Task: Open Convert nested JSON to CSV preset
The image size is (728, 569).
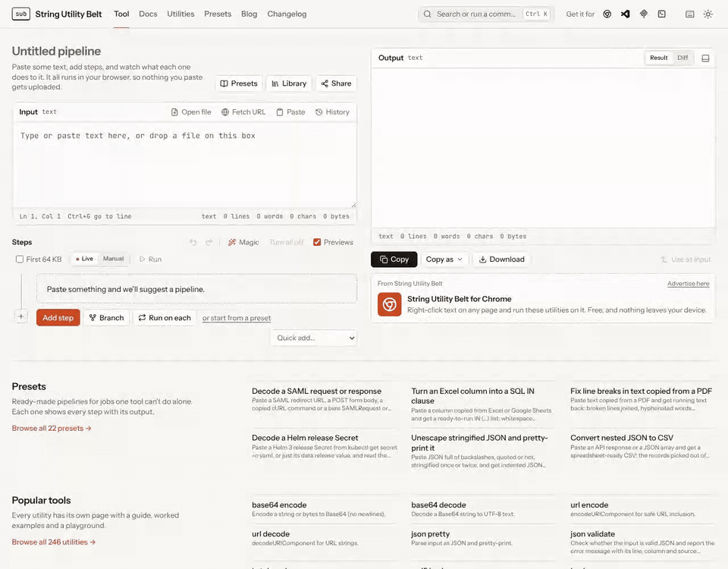Action: pyautogui.click(x=621, y=438)
